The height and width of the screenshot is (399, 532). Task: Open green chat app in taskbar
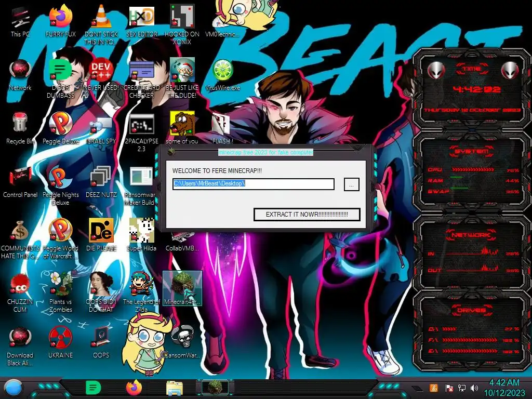pyautogui.click(x=94, y=388)
